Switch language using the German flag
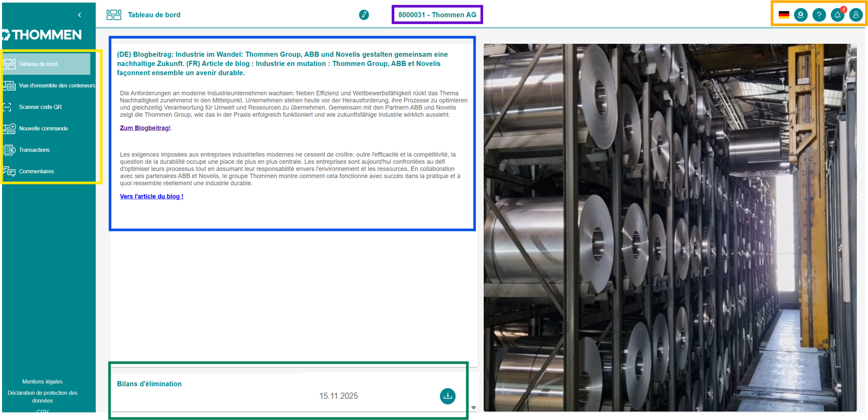The width and height of the screenshot is (868, 420). (x=784, y=15)
